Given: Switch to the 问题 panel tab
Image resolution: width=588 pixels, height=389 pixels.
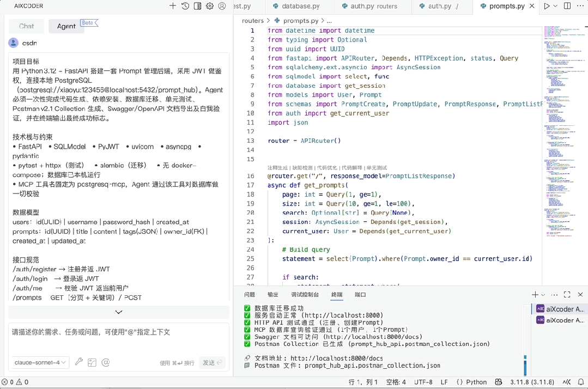Looking at the screenshot, I should point(249,294).
